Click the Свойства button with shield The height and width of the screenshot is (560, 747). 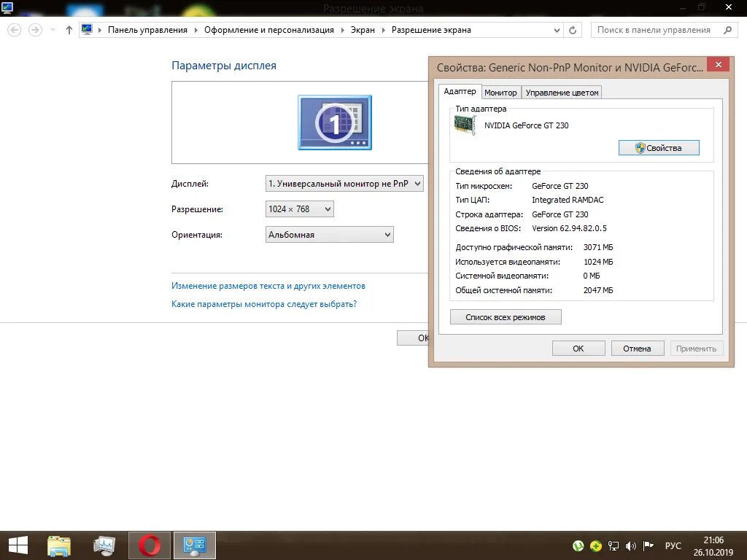click(x=659, y=147)
